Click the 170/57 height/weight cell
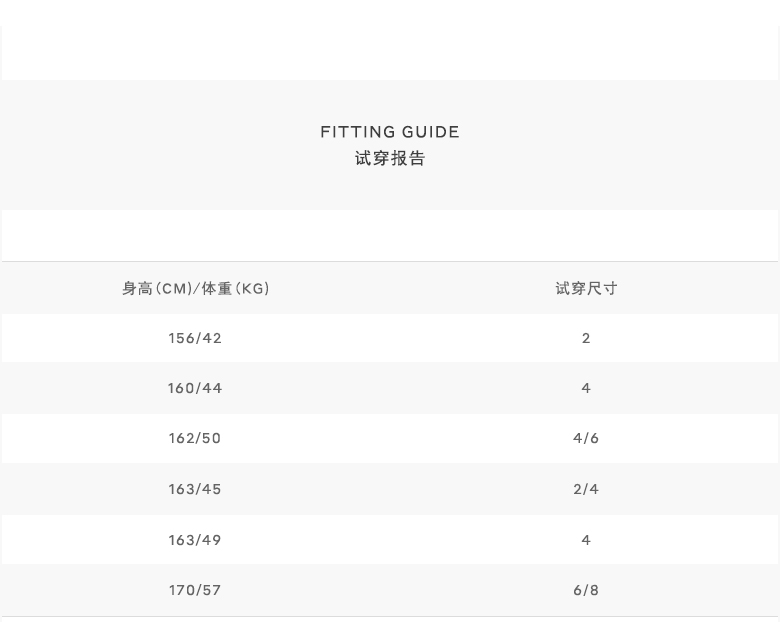This screenshot has width=780, height=622. pyautogui.click(x=195, y=590)
